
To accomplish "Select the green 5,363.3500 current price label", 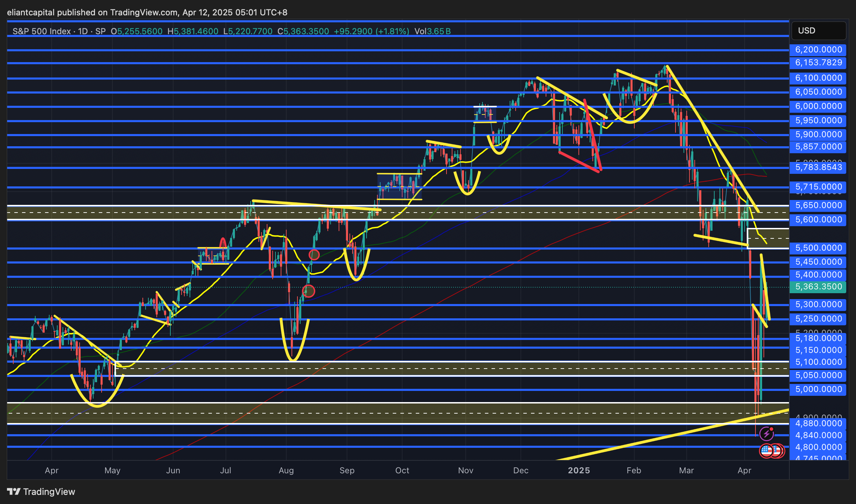I will [818, 287].
